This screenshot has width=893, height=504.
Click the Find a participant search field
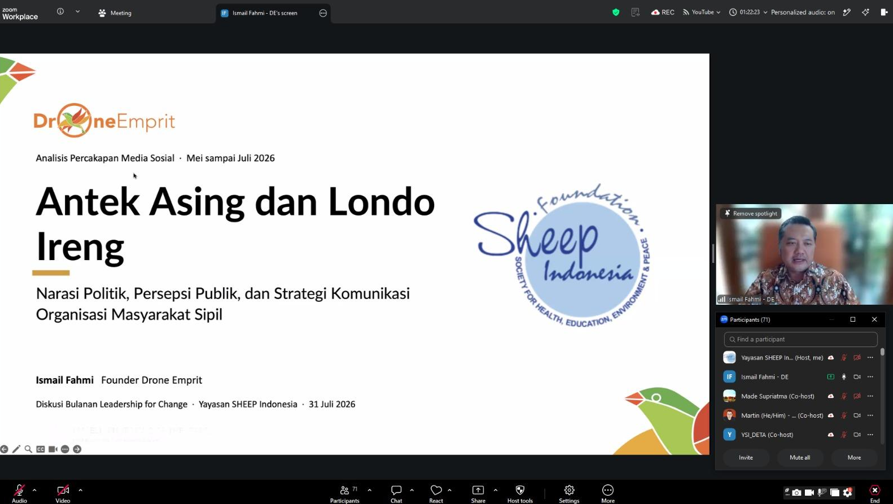click(800, 339)
